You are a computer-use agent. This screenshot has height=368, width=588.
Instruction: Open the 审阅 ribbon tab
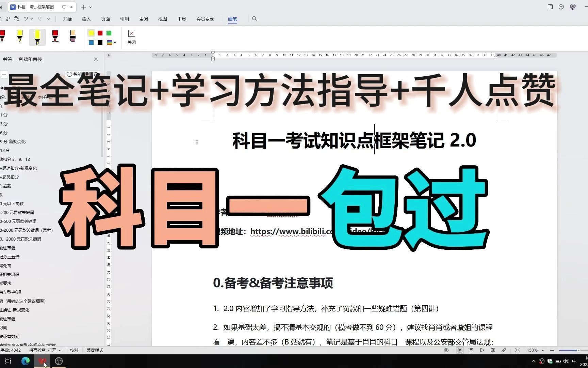click(x=144, y=19)
